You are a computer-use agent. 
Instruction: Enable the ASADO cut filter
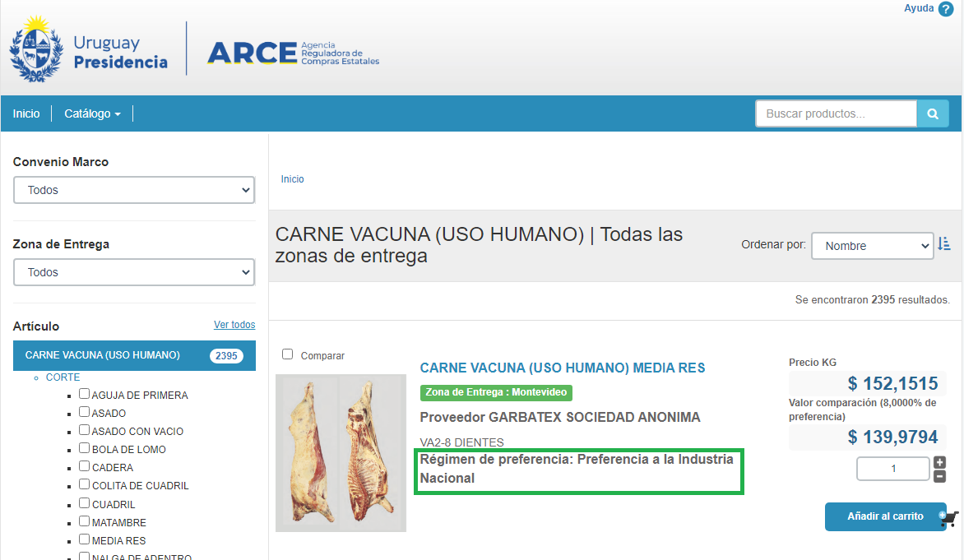click(x=84, y=412)
